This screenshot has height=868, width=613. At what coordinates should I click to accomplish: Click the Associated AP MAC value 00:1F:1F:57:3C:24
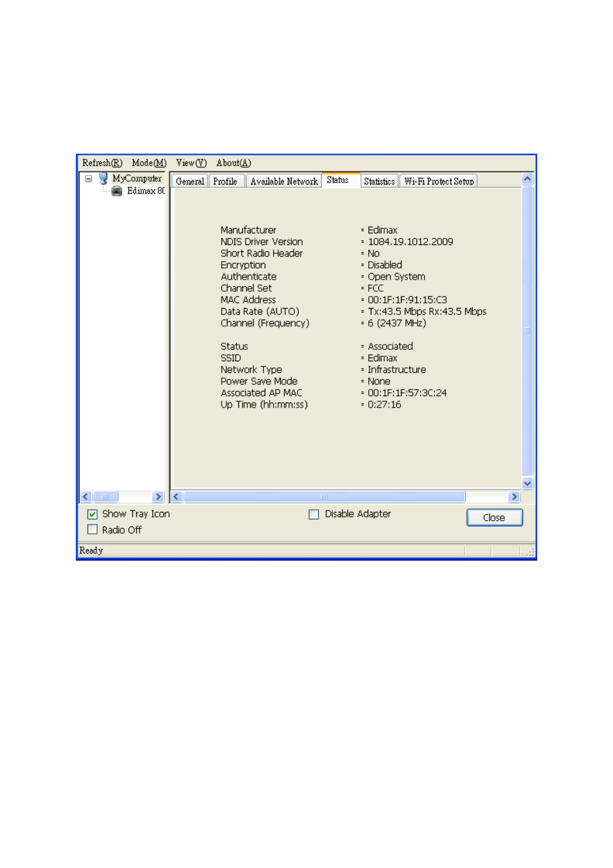coord(407,393)
